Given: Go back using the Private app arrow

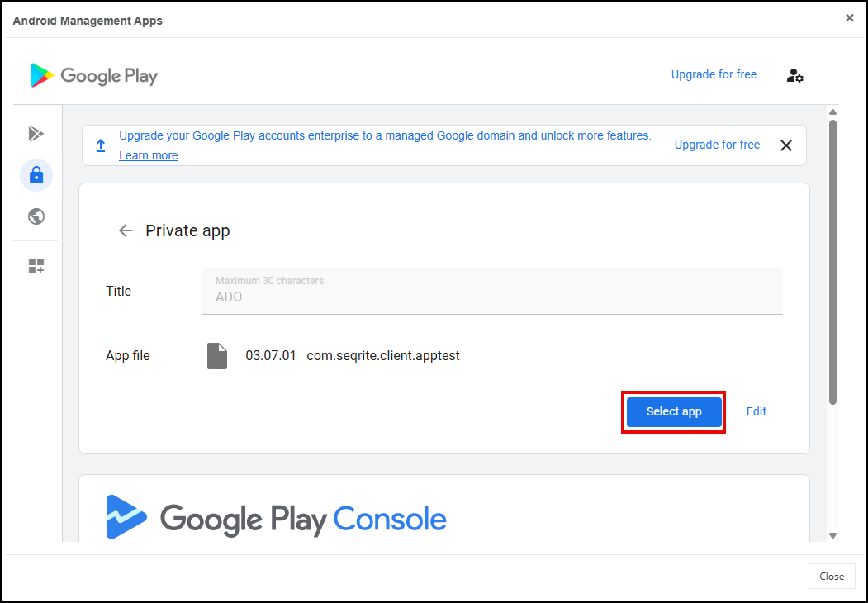Looking at the screenshot, I should 126,231.
